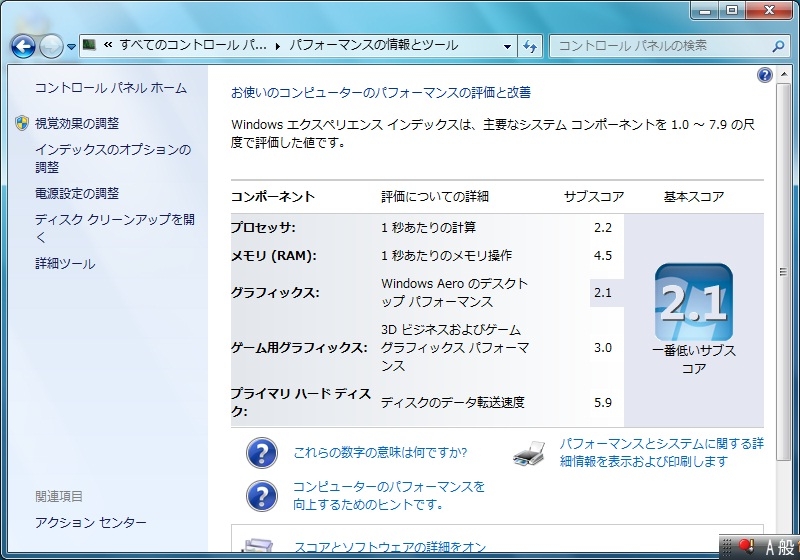Open これらの数字の意味は何ですか? link
Viewport: 800px width, 560px height.
[380, 452]
